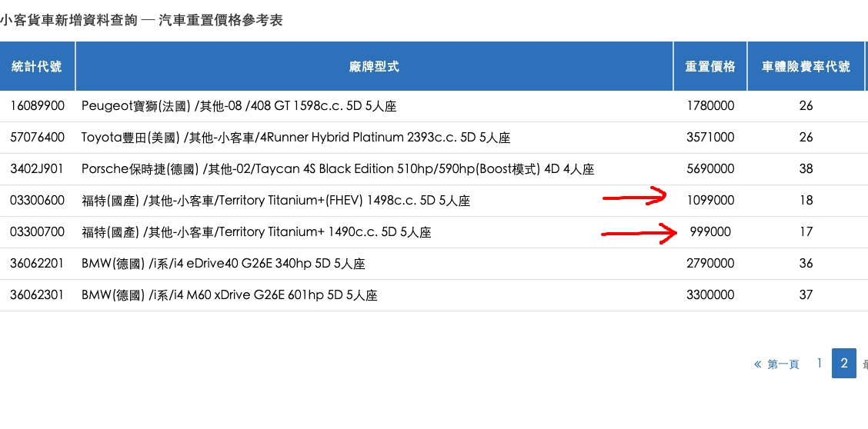Select the BMW i4 eDrive40 row text
The height and width of the screenshot is (429, 868).
point(223,264)
